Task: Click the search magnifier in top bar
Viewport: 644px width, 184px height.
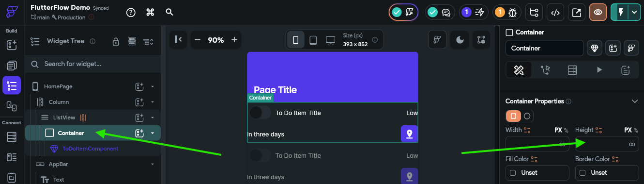Action: pos(169,12)
